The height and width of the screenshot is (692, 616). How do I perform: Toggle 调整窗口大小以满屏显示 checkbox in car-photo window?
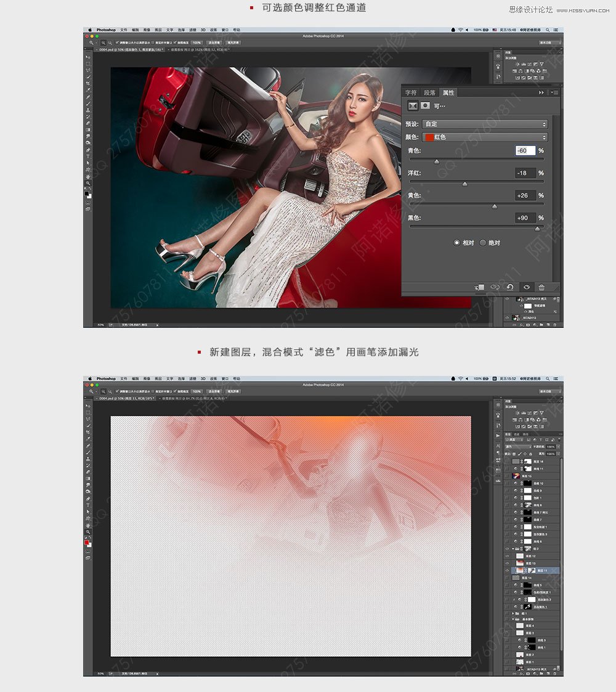pyautogui.click(x=117, y=43)
